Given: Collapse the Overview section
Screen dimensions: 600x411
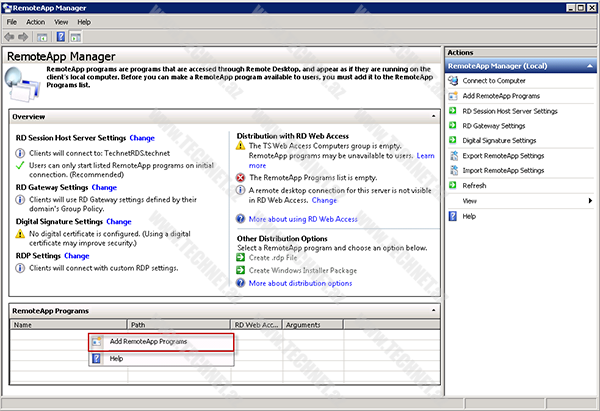Looking at the screenshot, I should coord(435,117).
